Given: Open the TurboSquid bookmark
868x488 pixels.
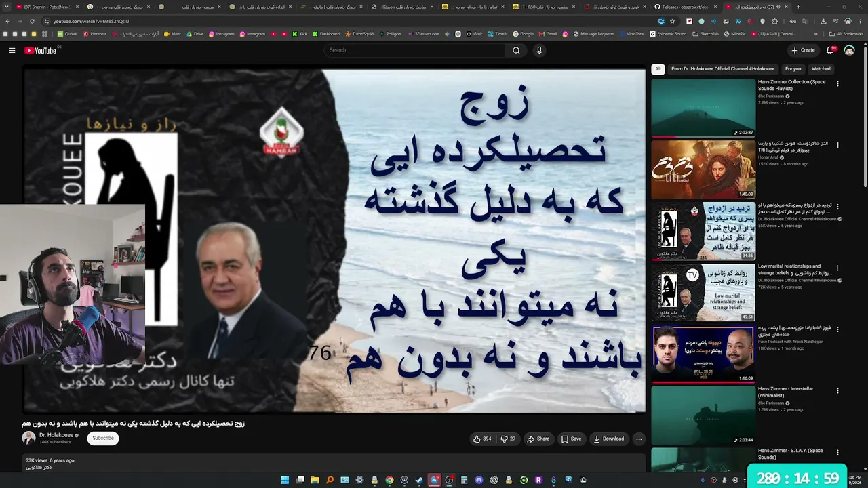Looking at the screenshot, I should tap(359, 34).
